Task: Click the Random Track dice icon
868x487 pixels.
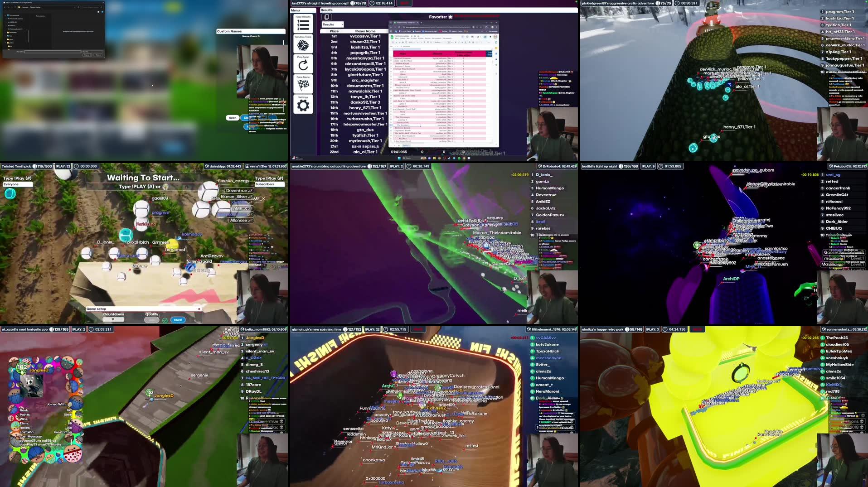Action: [303, 45]
